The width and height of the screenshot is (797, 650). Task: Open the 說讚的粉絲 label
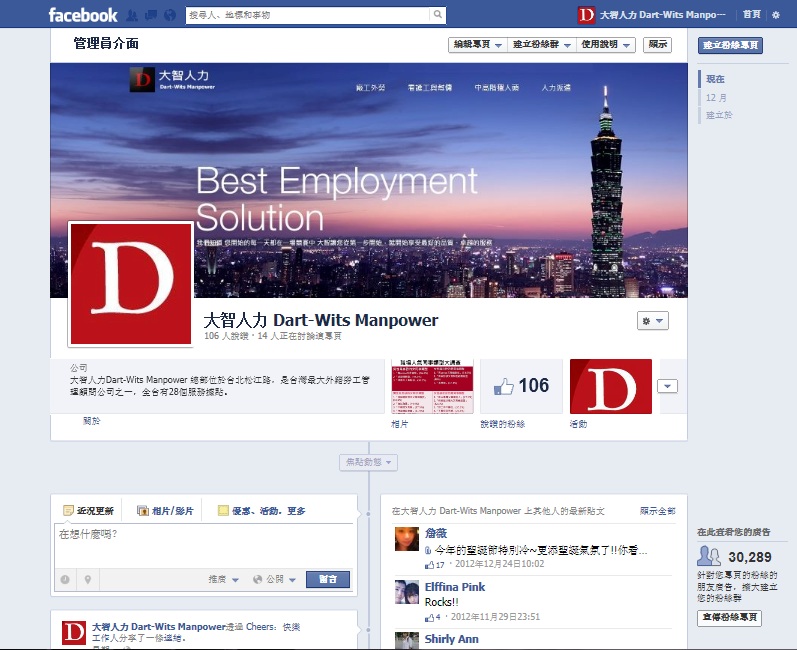click(502, 424)
